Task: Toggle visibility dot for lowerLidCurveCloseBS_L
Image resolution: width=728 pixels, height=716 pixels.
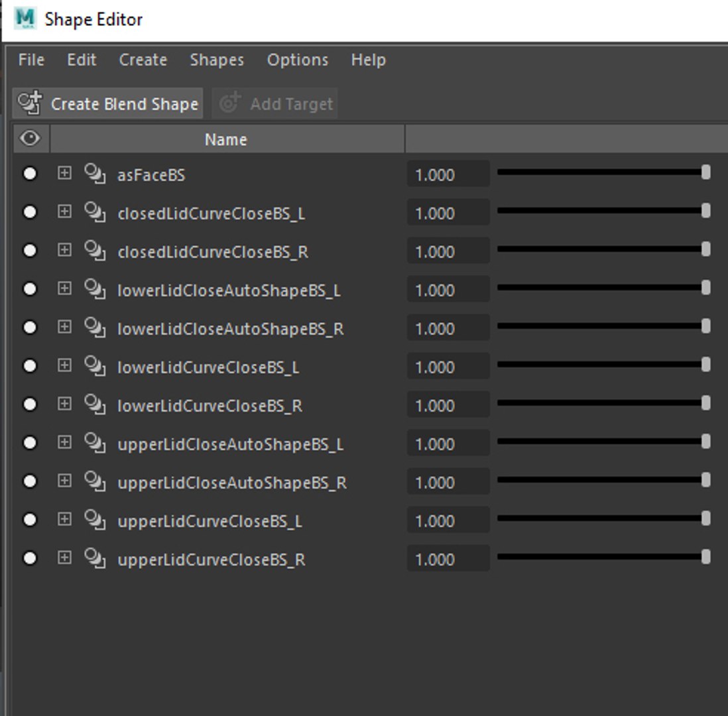Action: point(30,367)
